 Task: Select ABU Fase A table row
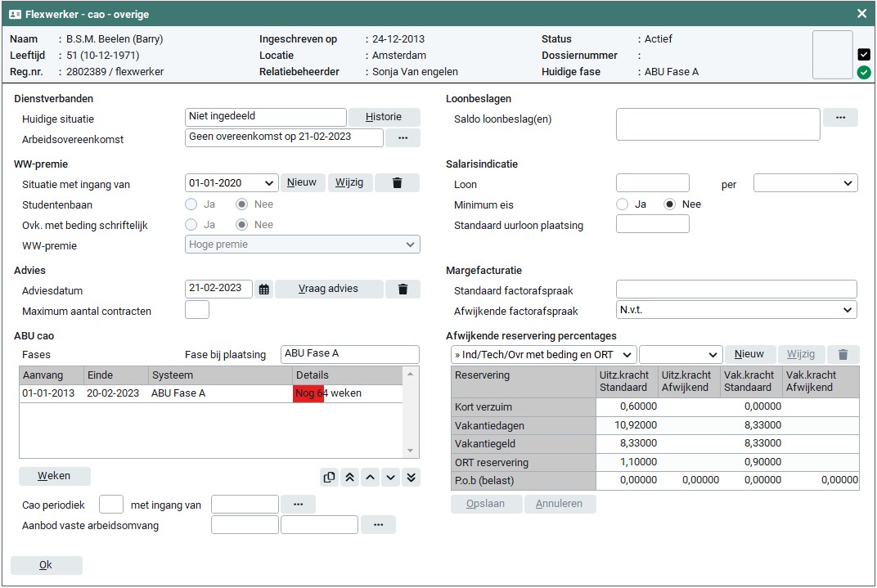(x=178, y=393)
